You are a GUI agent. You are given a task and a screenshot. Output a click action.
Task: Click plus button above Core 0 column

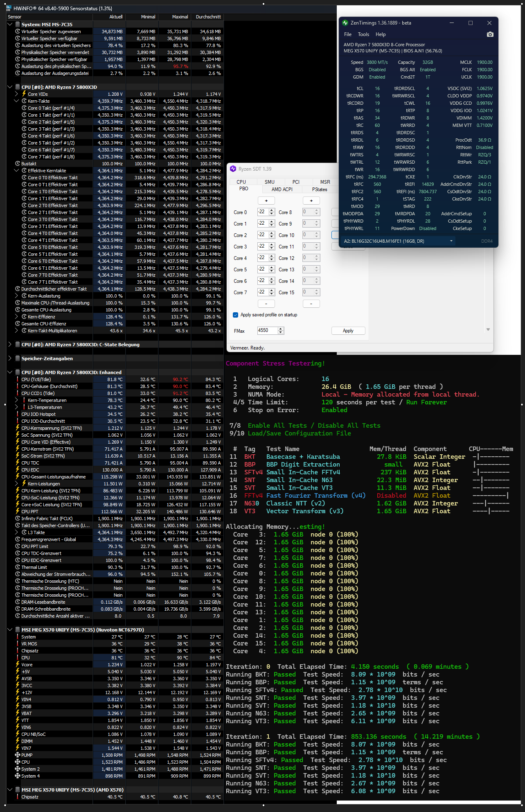(x=266, y=201)
